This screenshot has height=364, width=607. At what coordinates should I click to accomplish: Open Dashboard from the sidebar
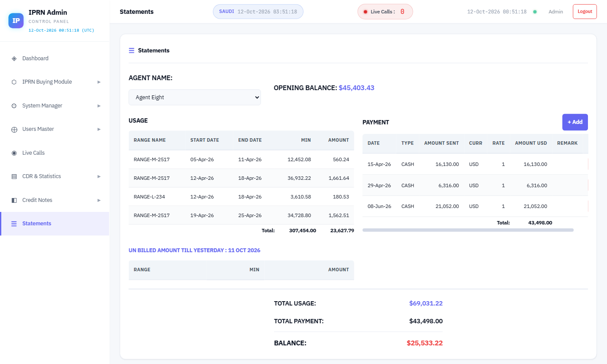coord(55,58)
